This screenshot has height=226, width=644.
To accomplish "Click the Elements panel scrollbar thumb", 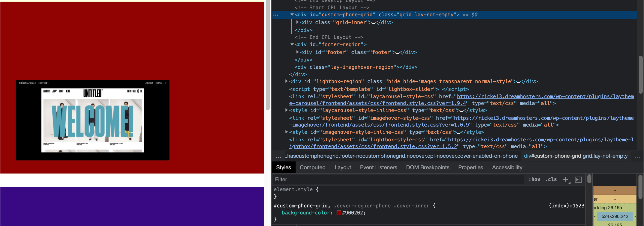I will tap(640, 75).
